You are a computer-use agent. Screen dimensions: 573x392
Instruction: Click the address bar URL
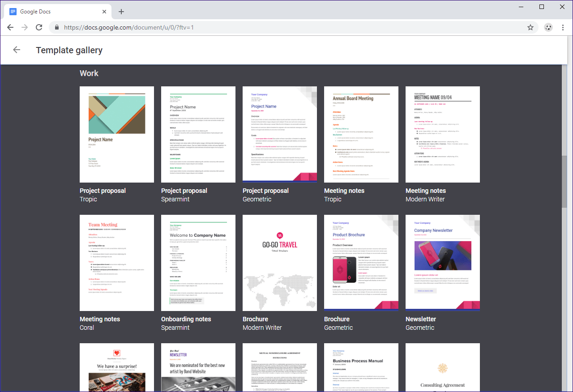(x=129, y=27)
